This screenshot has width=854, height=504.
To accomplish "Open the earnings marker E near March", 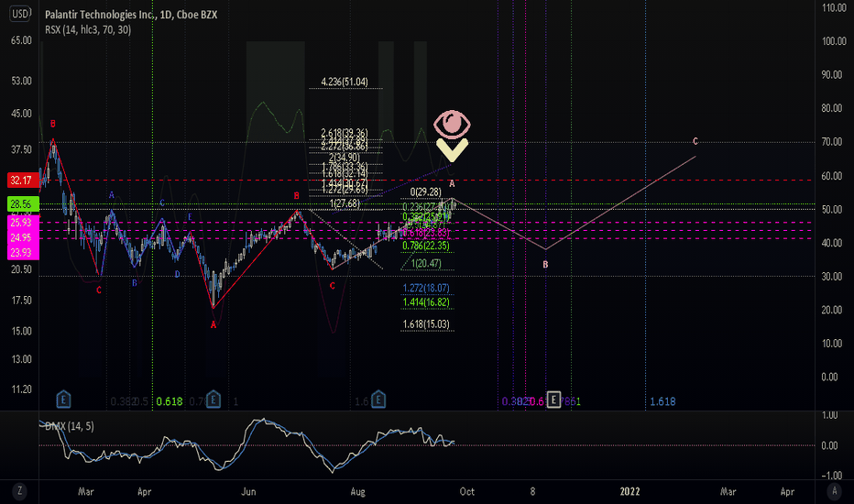I will click(x=63, y=400).
